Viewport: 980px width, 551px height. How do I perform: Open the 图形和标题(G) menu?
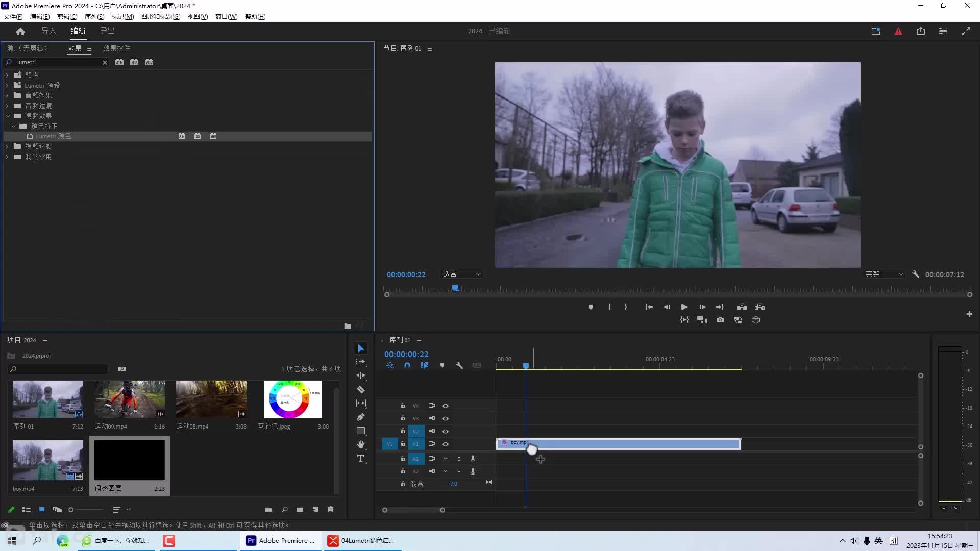pyautogui.click(x=161, y=16)
